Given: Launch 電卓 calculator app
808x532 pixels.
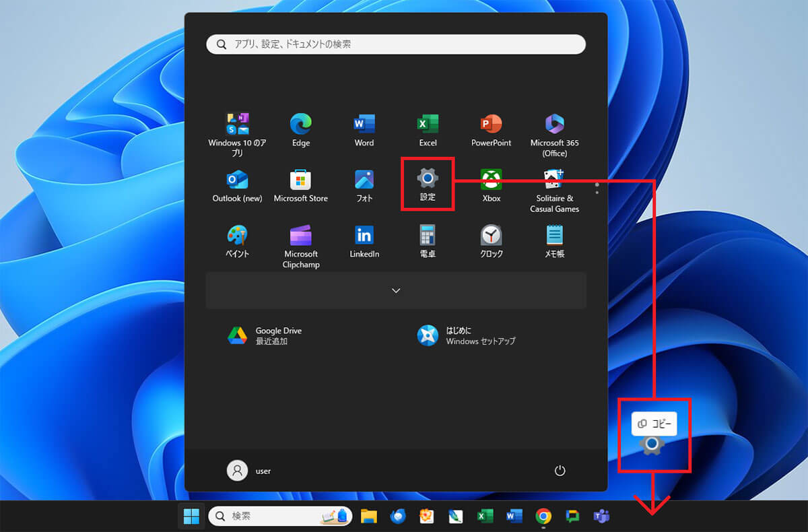Looking at the screenshot, I should [x=428, y=241].
